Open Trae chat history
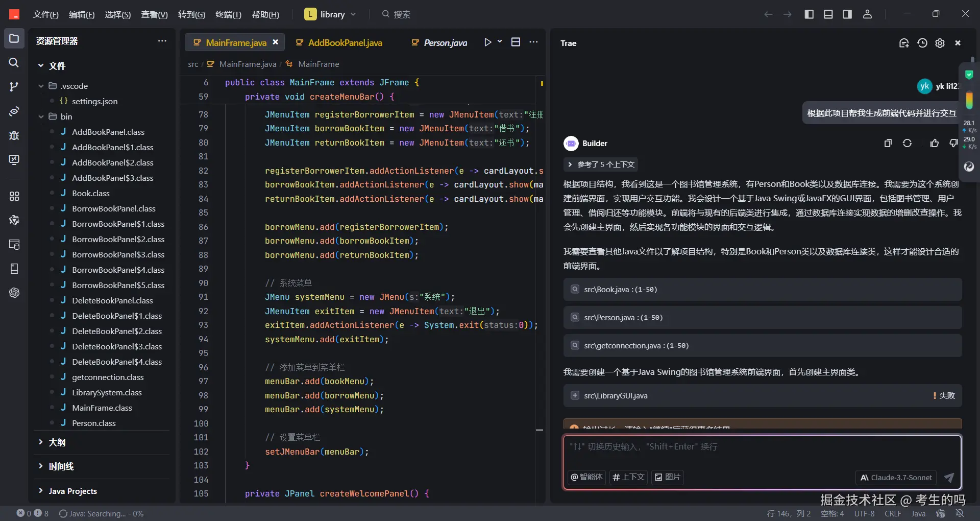 (x=922, y=43)
